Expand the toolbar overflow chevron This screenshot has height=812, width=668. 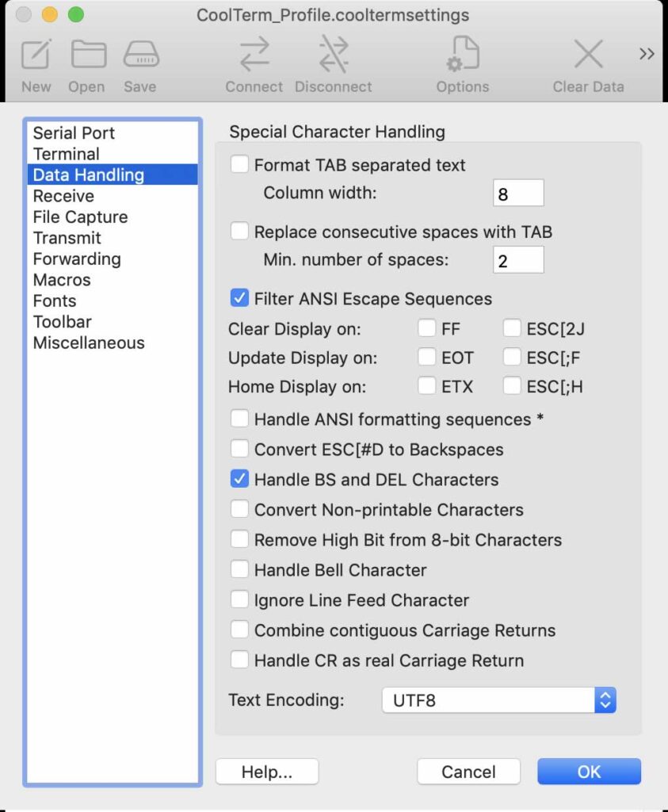point(647,54)
